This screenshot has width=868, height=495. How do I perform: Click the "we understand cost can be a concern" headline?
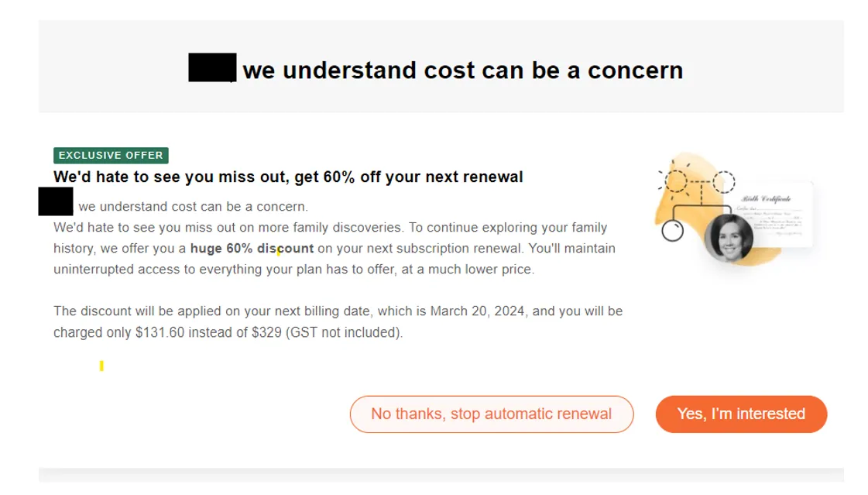click(462, 70)
